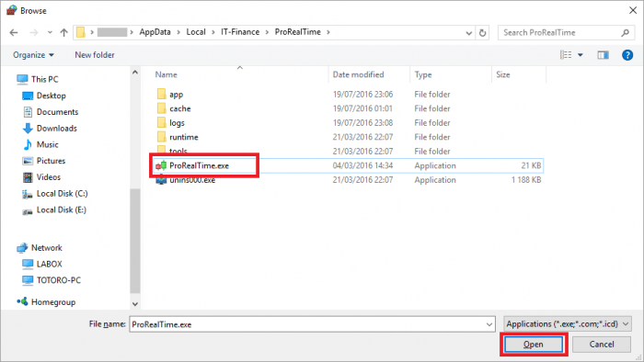
Task: Select unins000.exe file
Action: [x=192, y=180]
